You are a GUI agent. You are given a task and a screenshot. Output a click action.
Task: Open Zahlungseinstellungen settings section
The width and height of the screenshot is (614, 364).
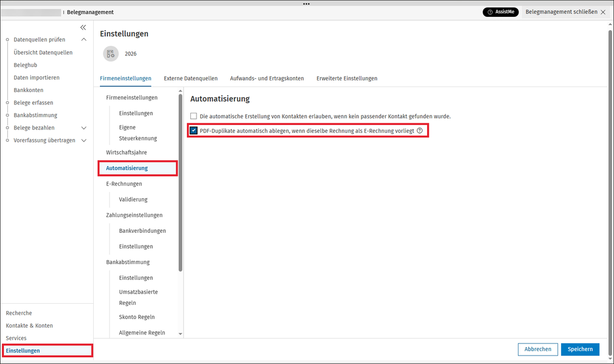pos(135,215)
